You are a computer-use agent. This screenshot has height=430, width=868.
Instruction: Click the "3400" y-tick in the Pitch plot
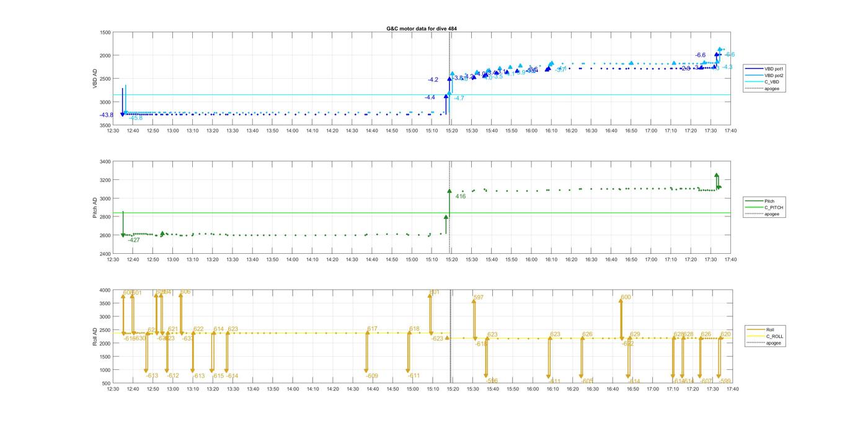[105, 162]
